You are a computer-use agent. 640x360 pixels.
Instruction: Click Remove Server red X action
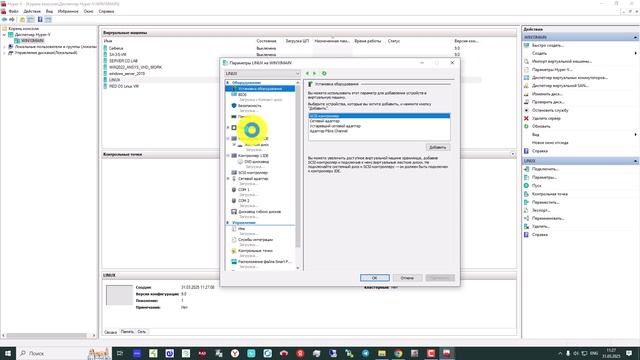coord(546,118)
